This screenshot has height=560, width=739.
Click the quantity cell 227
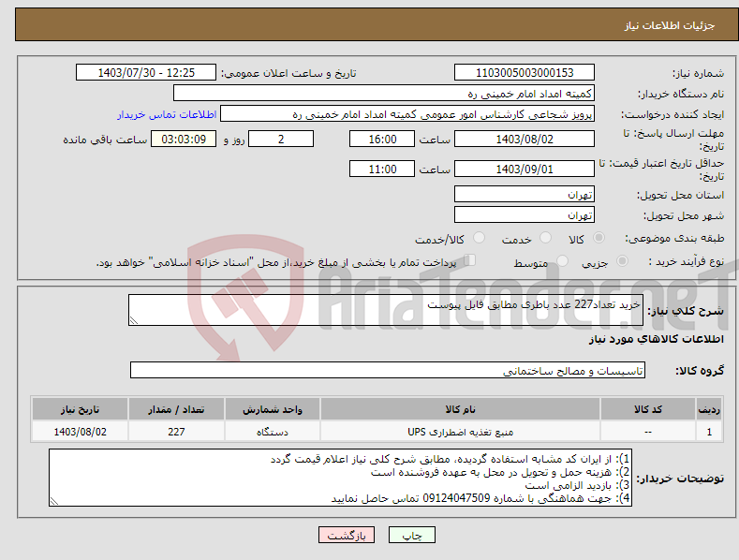pyautogui.click(x=176, y=432)
